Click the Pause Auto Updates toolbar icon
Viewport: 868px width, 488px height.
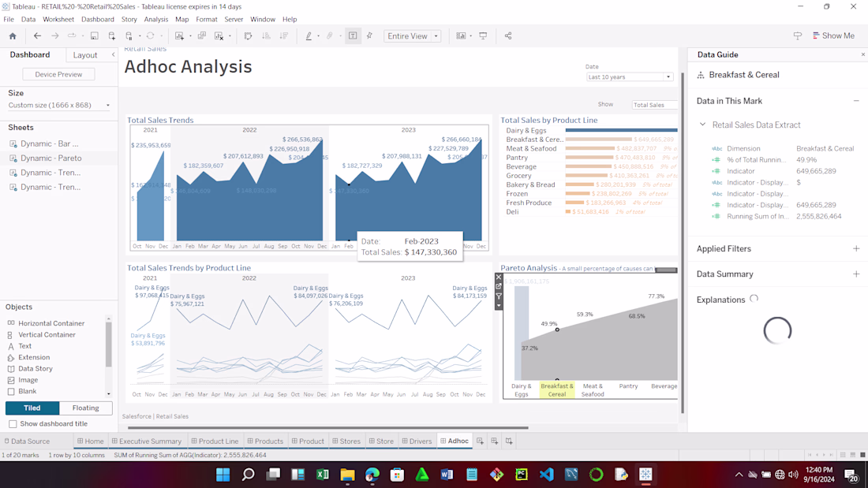click(x=129, y=36)
